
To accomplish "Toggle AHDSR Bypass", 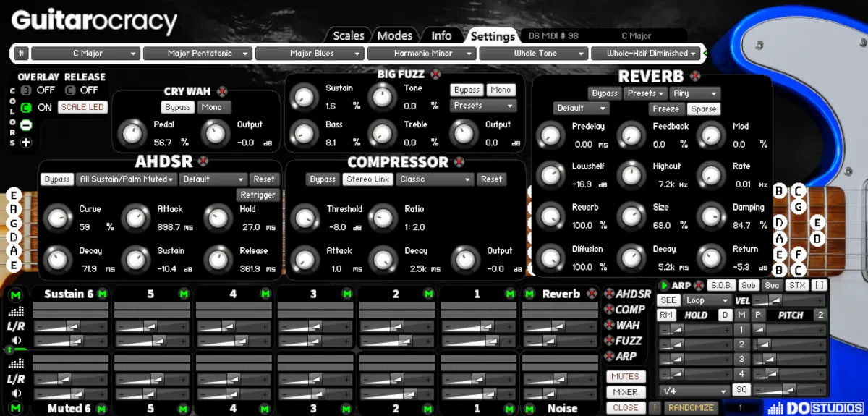I will click(56, 179).
